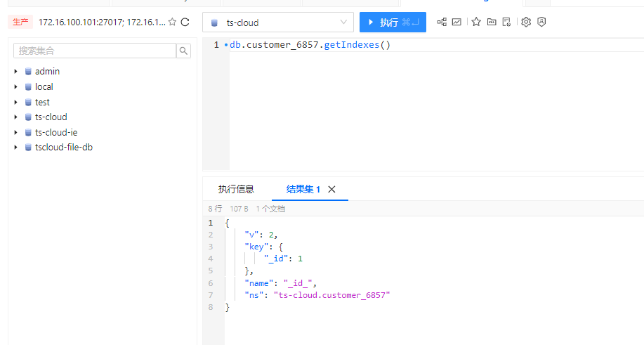The width and height of the screenshot is (644, 345).
Task: Open the performance chart icon
Action: point(456,22)
